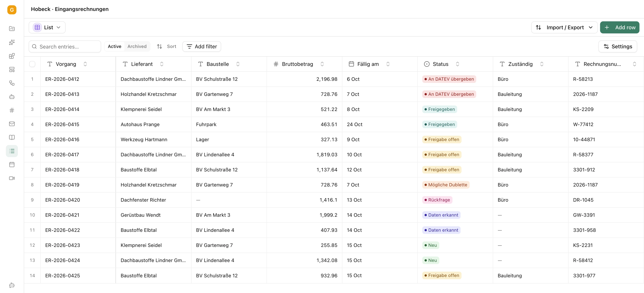This screenshot has height=293, width=644.
Task: Open the folder icon in sidebar
Action: (12, 29)
